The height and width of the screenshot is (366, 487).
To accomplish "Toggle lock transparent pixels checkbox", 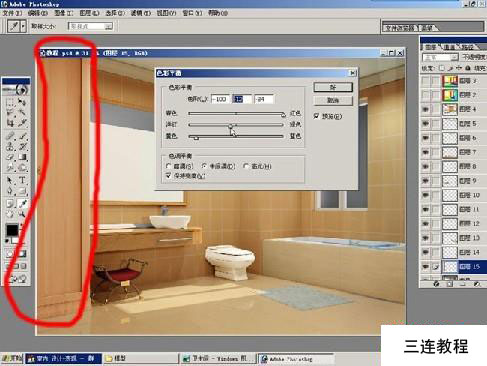I will click(x=441, y=68).
